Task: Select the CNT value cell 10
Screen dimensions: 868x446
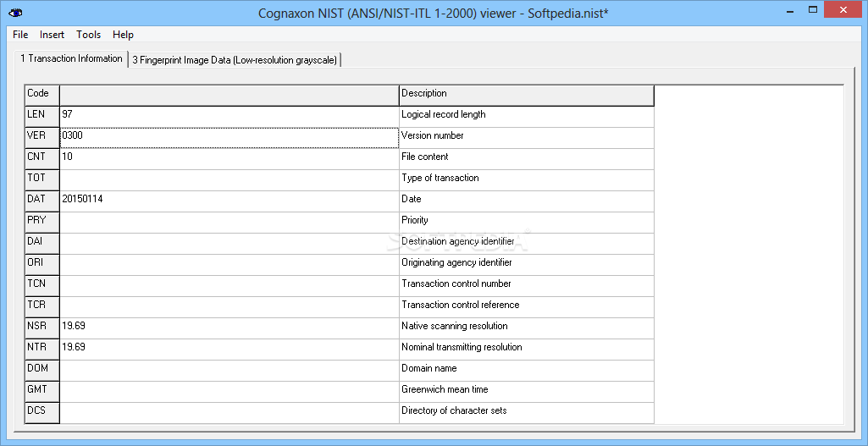Action: 229,159
